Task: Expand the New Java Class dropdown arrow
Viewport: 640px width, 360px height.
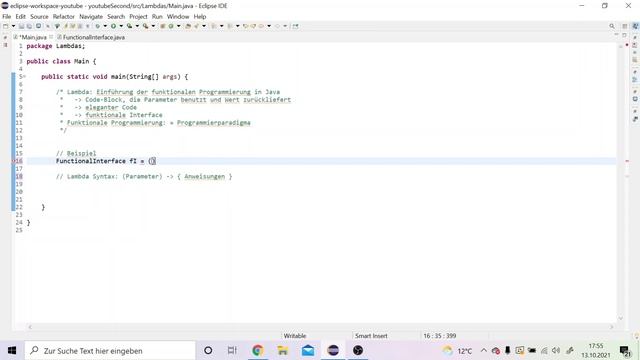Action: tap(178, 26)
